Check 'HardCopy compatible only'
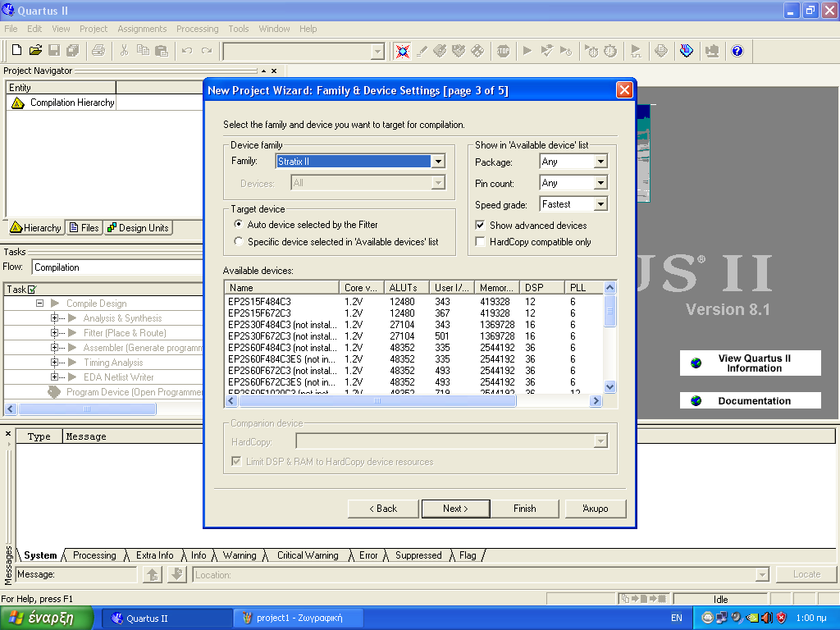840x630 pixels. [x=481, y=242]
